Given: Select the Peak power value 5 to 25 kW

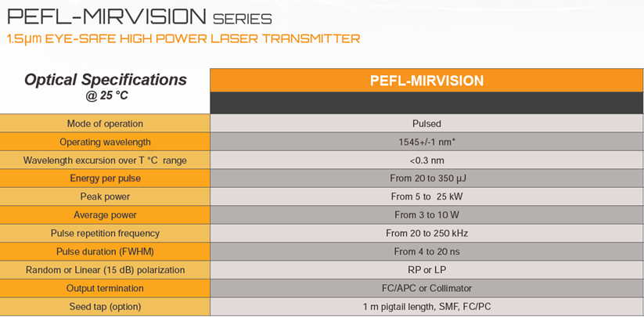Looking at the screenshot, I should [x=426, y=196].
